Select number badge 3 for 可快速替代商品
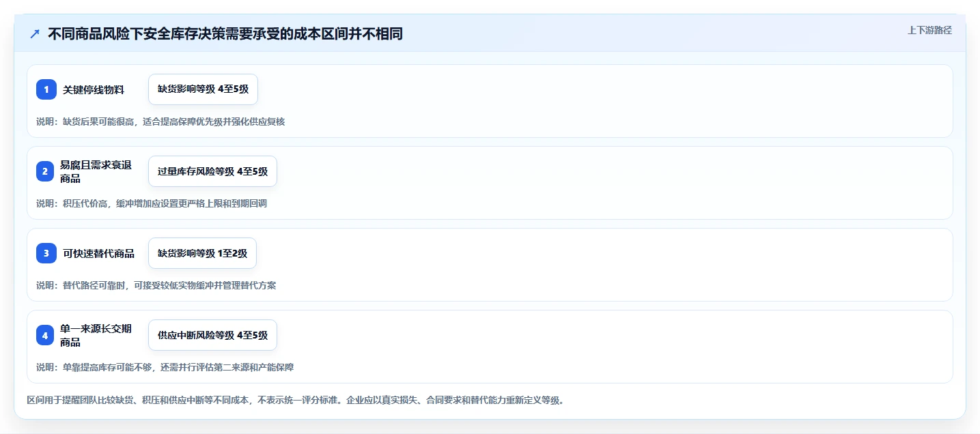 coord(46,253)
